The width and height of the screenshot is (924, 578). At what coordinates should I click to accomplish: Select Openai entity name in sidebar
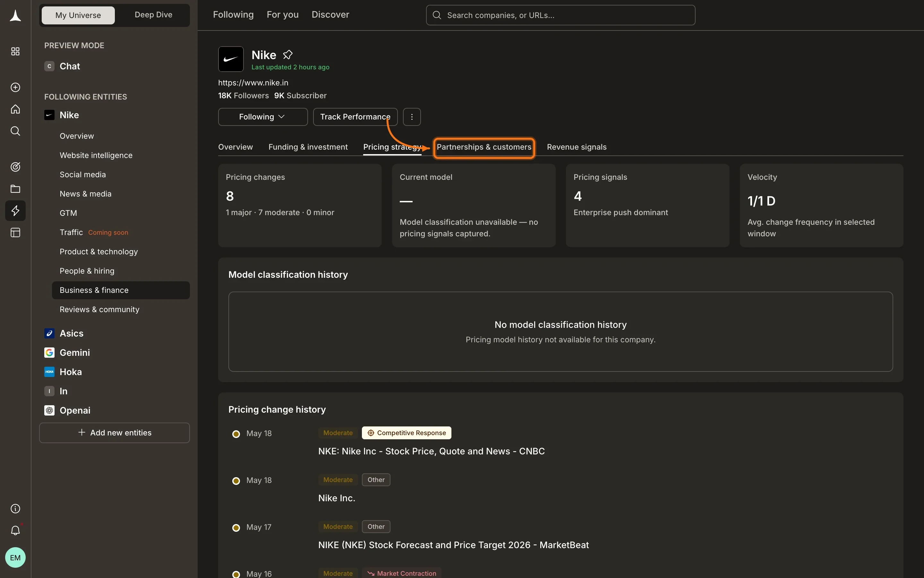75,410
